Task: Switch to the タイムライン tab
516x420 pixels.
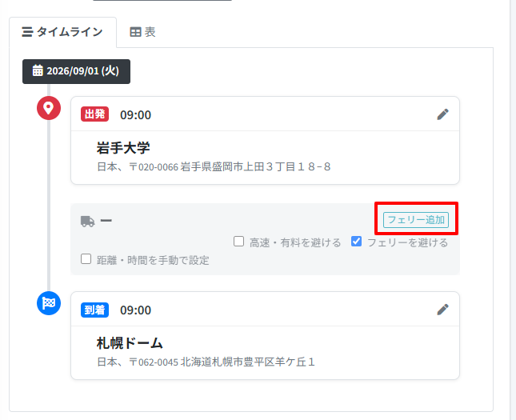Action: click(x=62, y=32)
